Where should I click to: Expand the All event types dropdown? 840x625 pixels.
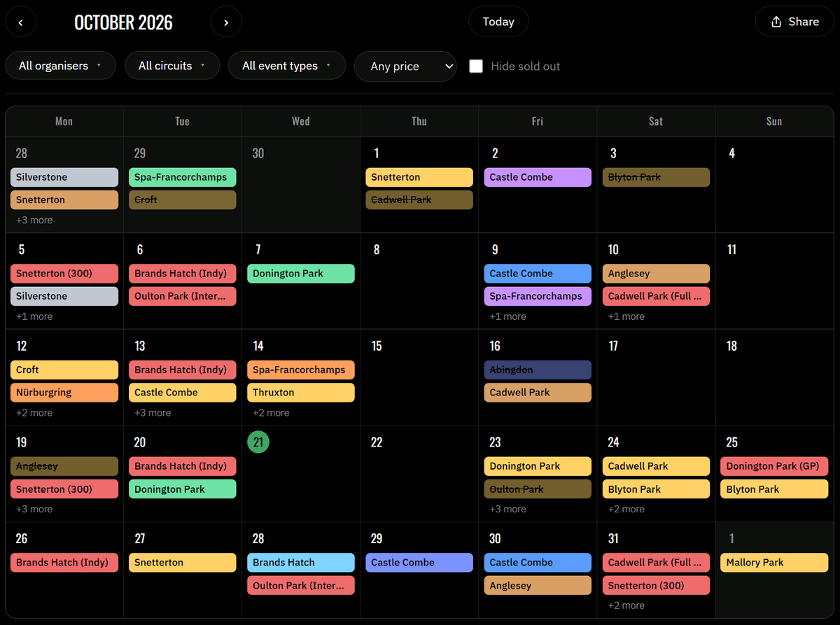pyautogui.click(x=287, y=66)
